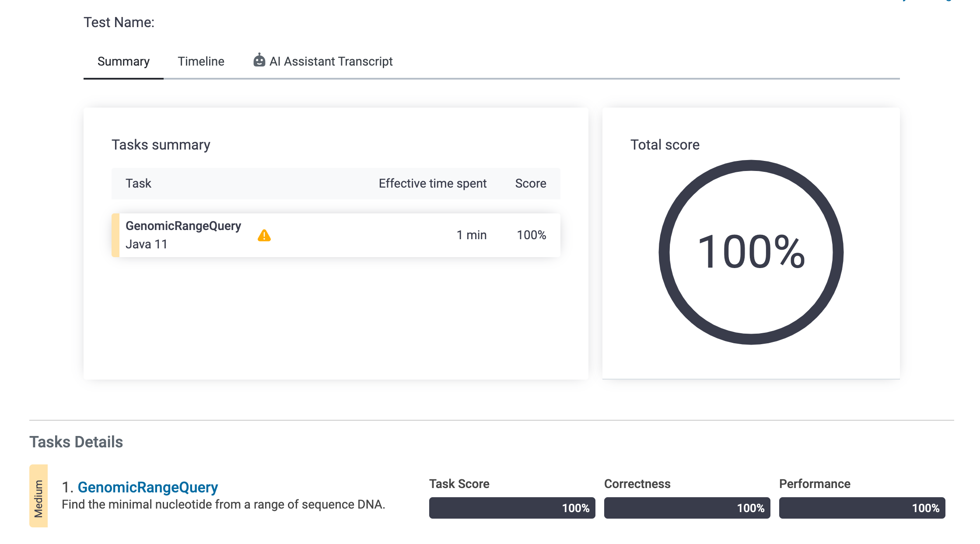The height and width of the screenshot is (544, 980).
Task: Open the GenomicRangeQuery task details link
Action: tap(147, 487)
